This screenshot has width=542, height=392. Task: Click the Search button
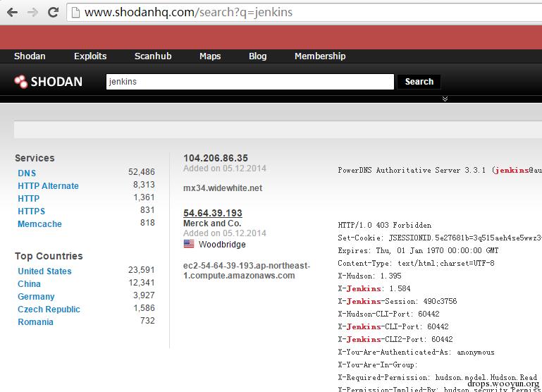click(419, 82)
